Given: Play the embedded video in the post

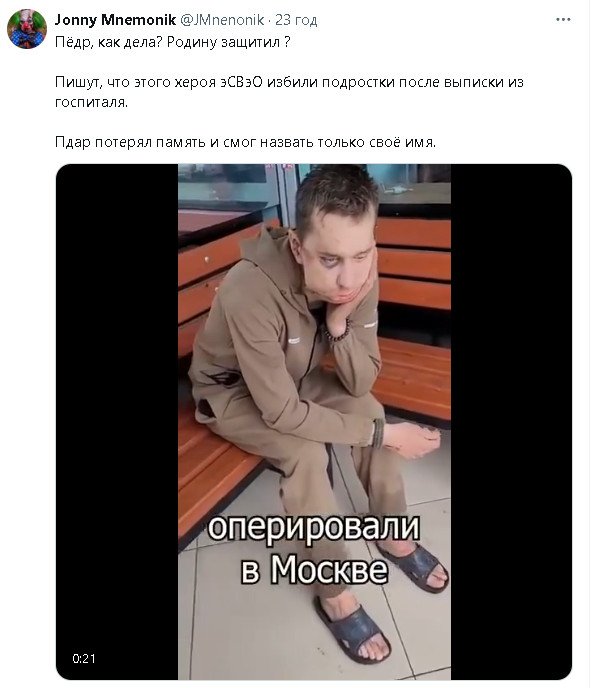Looking at the screenshot, I should 314,422.
